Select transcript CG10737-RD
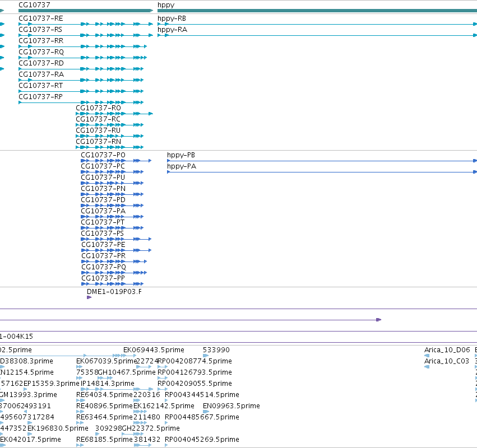Image resolution: width=477 pixels, height=448 pixels. tap(41, 63)
